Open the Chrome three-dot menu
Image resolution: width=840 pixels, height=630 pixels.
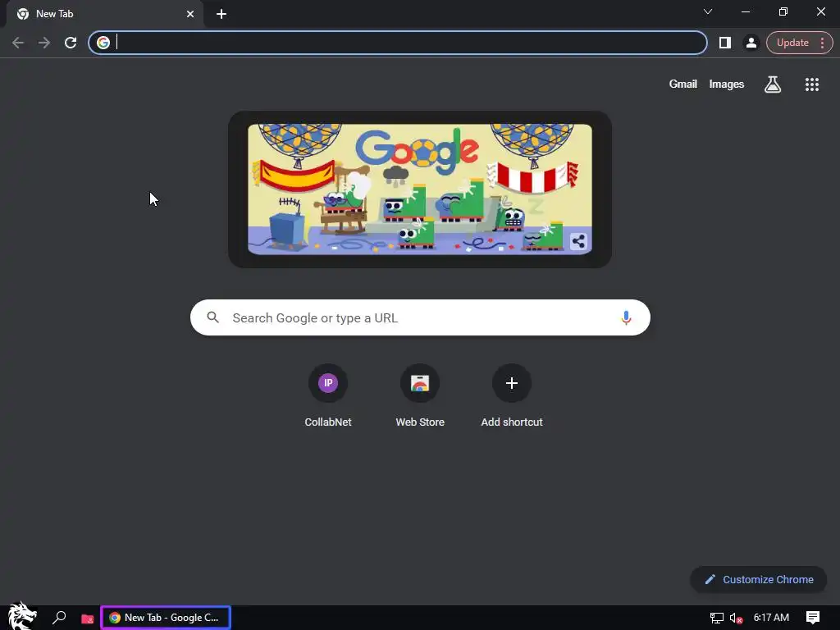pos(822,43)
